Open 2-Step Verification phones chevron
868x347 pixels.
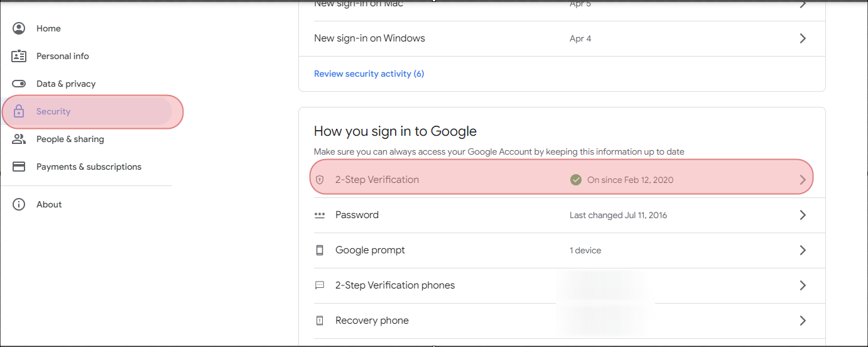click(803, 285)
